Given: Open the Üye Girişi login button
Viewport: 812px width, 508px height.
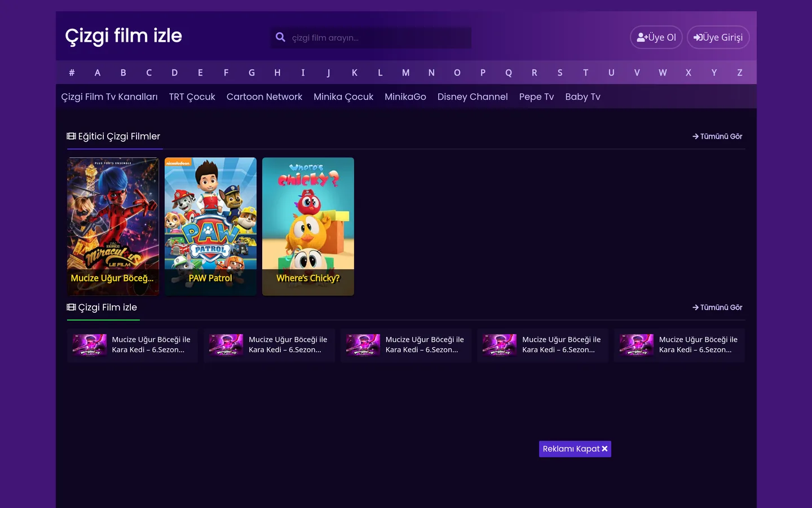Looking at the screenshot, I should coord(718,37).
